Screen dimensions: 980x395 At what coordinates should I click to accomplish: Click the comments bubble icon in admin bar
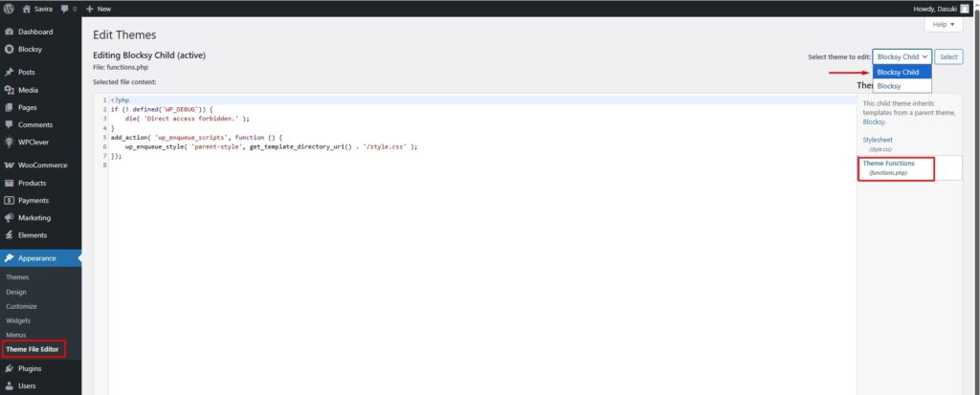click(65, 10)
